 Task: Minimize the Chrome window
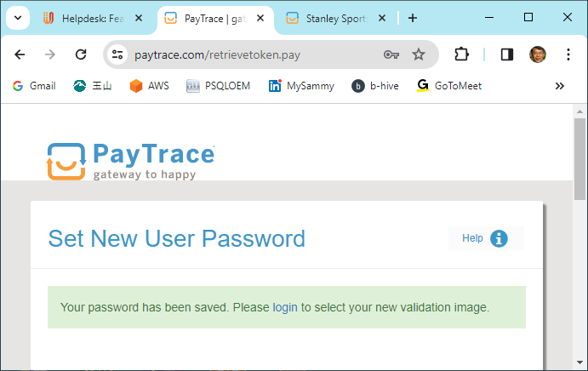[x=489, y=18]
